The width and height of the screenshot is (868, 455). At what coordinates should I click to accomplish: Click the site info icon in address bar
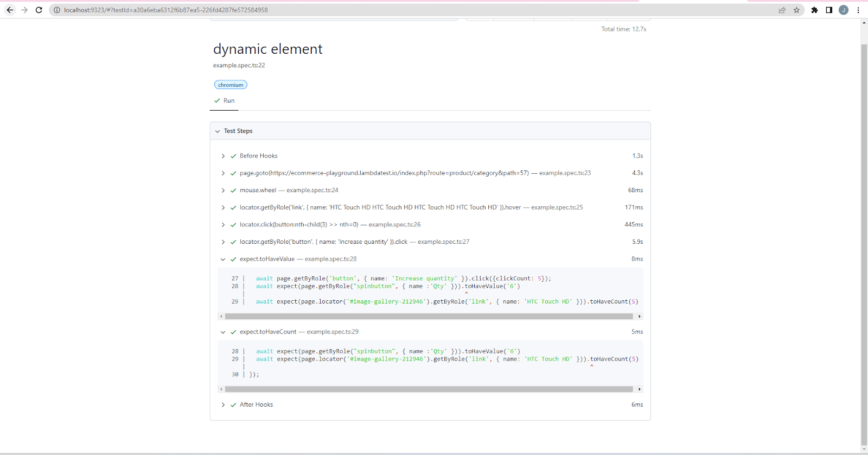point(56,10)
